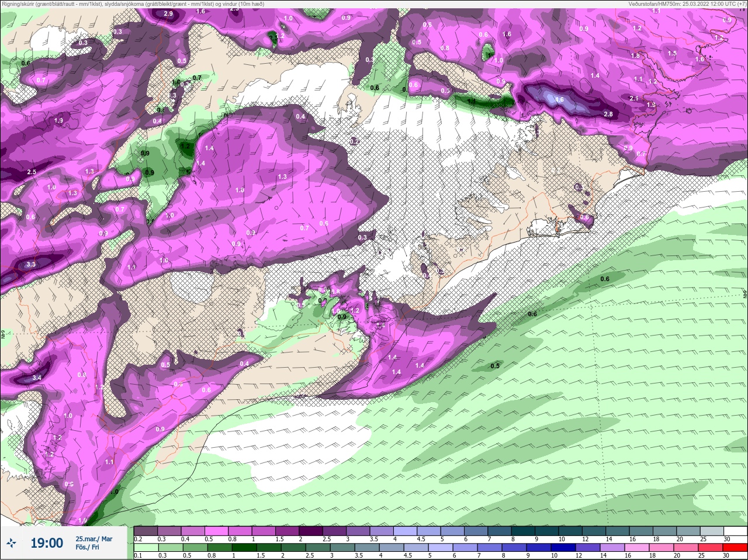
Task: Click the pink 20 swatch in lower legend row
Action: pyautogui.click(x=687, y=548)
